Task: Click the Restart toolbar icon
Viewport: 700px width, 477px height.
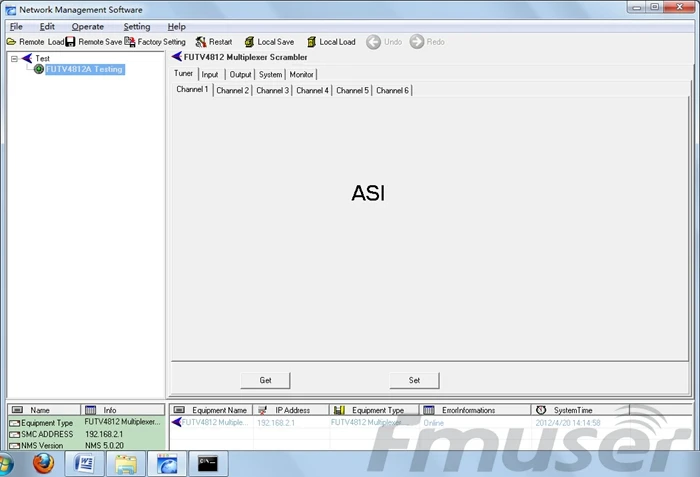Action: point(201,42)
